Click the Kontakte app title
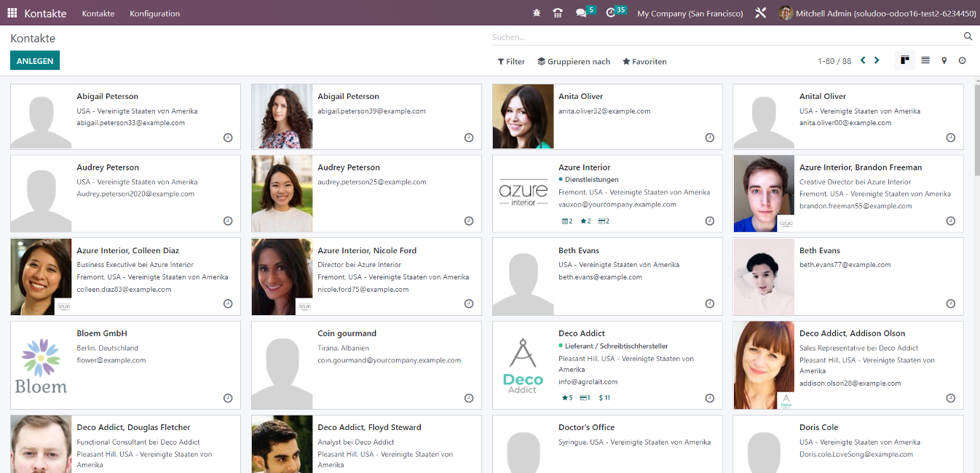Viewport: 980px width, 473px height. click(45, 13)
